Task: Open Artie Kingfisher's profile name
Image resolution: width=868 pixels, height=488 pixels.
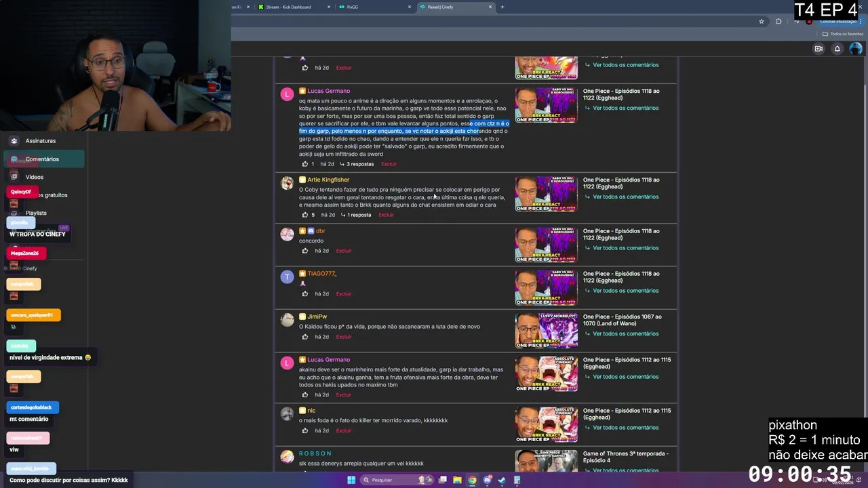Action: 328,180
